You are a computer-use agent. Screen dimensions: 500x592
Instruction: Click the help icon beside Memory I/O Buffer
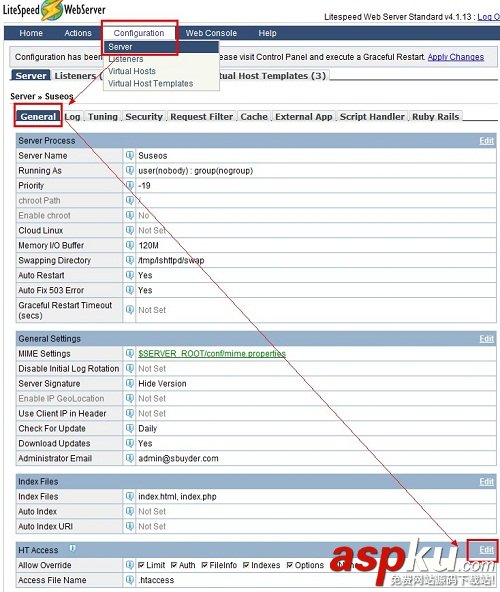pos(130,245)
